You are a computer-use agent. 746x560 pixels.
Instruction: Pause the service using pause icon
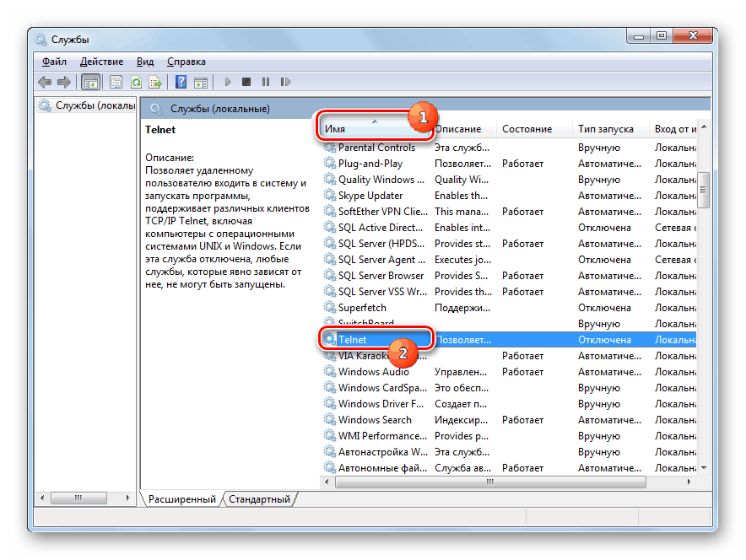265,82
